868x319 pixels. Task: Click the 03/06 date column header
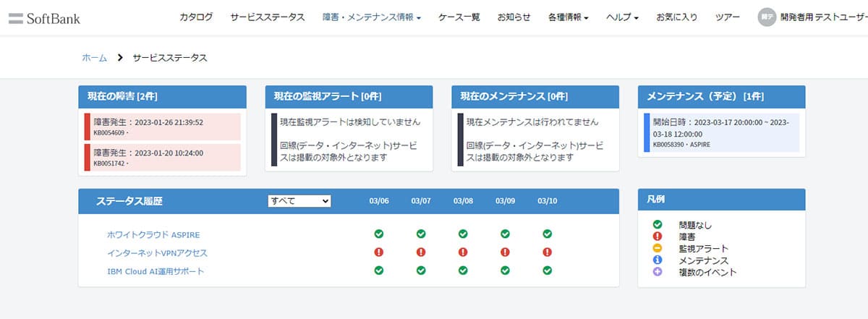pyautogui.click(x=379, y=201)
